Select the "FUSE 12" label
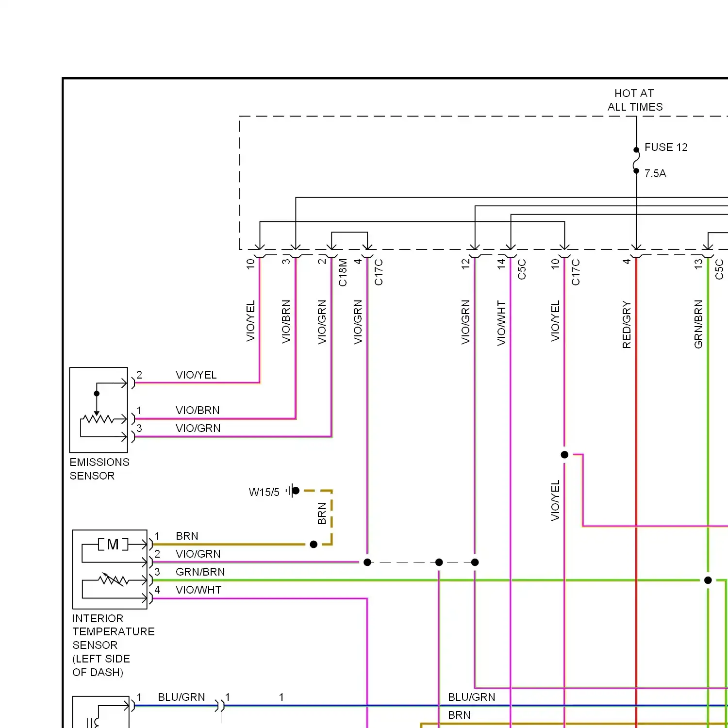This screenshot has height=728, width=728. [x=666, y=147]
